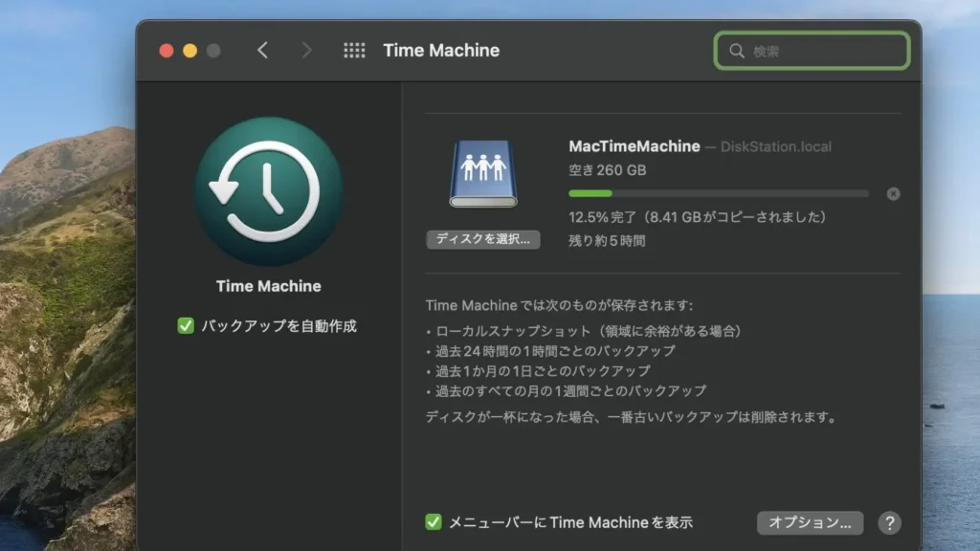Click the 12.5% 完了 status text
This screenshot has height=551, width=980.
[x=698, y=217]
